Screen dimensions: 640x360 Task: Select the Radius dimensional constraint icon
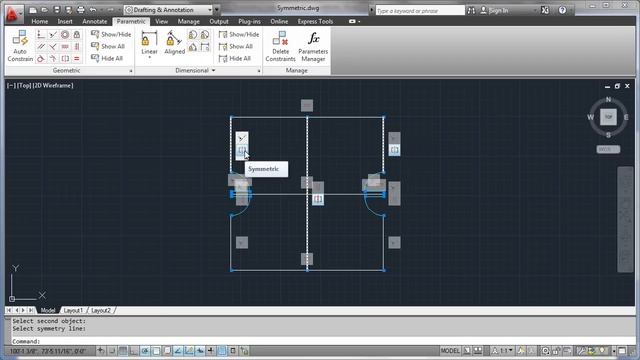tap(193, 35)
